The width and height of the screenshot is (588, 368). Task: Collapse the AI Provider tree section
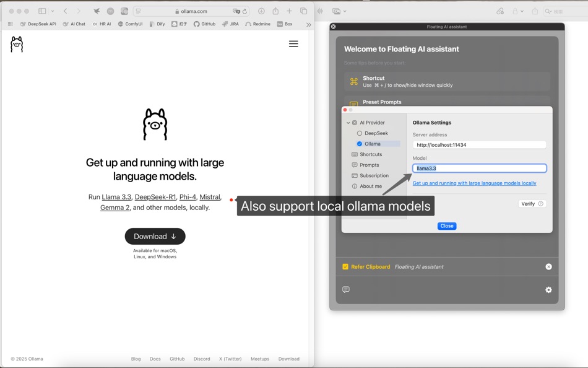(348, 123)
